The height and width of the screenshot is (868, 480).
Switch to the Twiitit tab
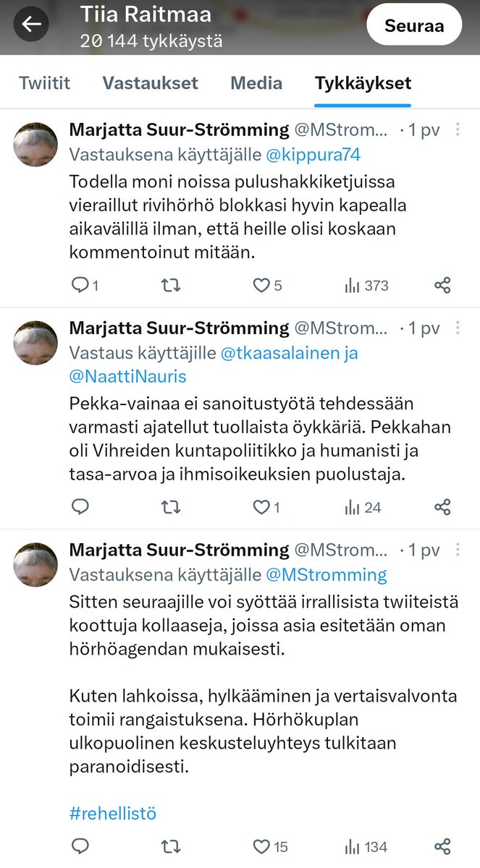[x=44, y=82]
